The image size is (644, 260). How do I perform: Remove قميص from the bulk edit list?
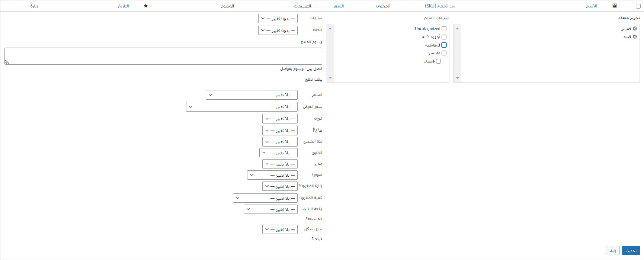click(635, 29)
